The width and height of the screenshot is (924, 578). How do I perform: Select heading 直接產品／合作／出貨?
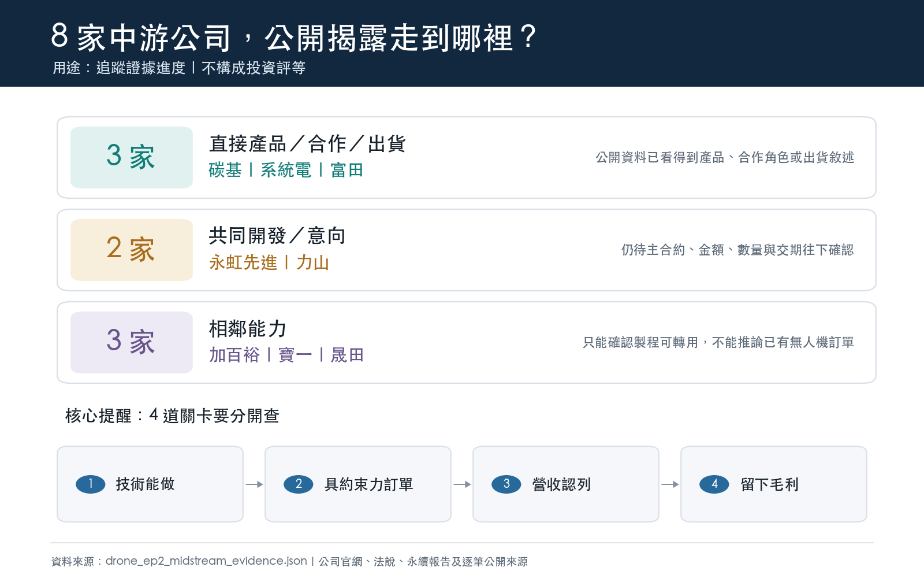tap(307, 143)
